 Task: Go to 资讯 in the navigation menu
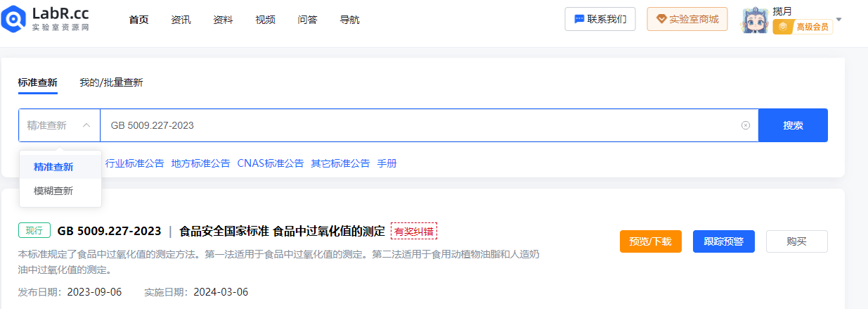pos(181,20)
